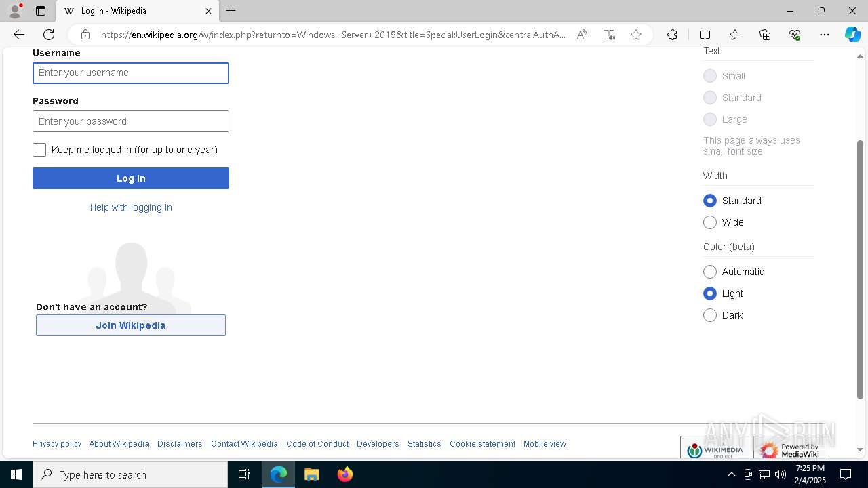The image size is (868, 488).
Task: Open Collections icon in toolbar
Action: [x=765, y=35]
